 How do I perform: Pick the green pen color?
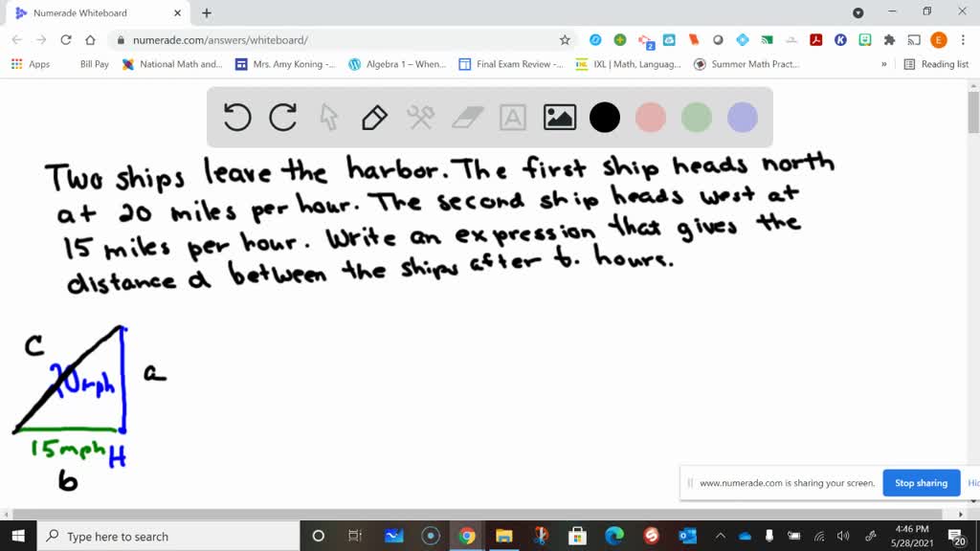click(697, 118)
